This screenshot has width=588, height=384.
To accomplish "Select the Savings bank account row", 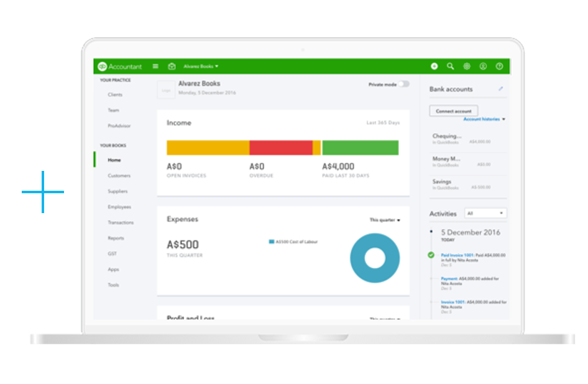I will click(x=468, y=184).
